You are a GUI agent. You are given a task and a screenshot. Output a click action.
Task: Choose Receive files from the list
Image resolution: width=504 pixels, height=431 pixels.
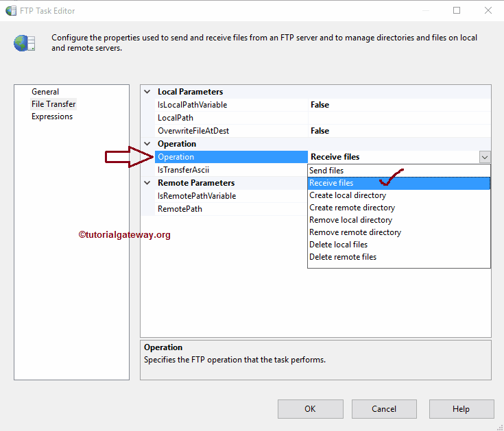tap(398, 183)
